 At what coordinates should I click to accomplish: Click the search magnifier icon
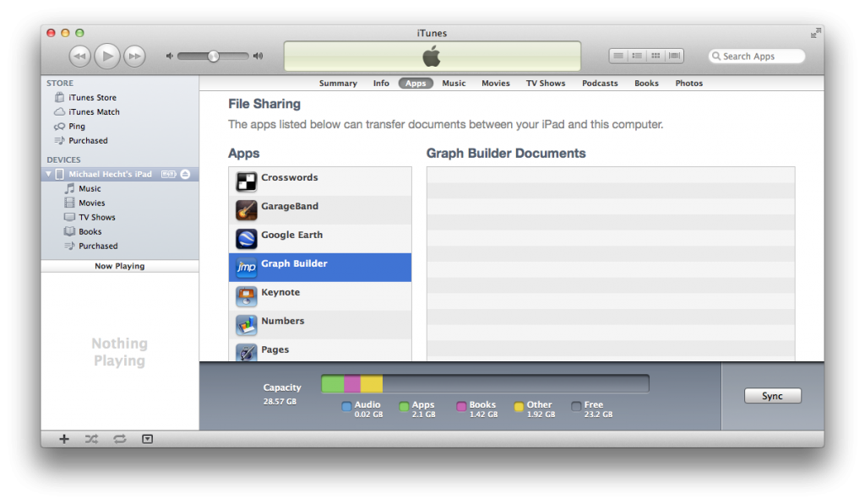(x=716, y=56)
